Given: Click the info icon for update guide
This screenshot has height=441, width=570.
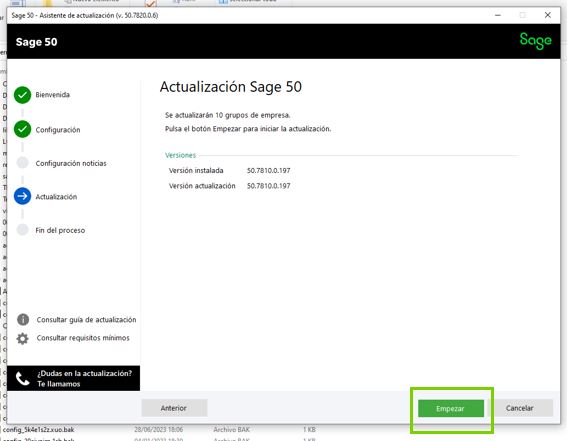Looking at the screenshot, I should click(x=23, y=320).
